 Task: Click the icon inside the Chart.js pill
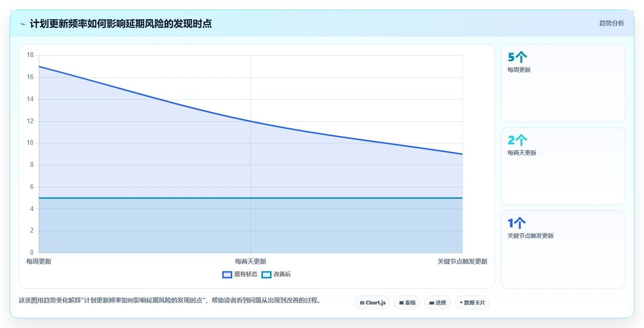pos(362,303)
